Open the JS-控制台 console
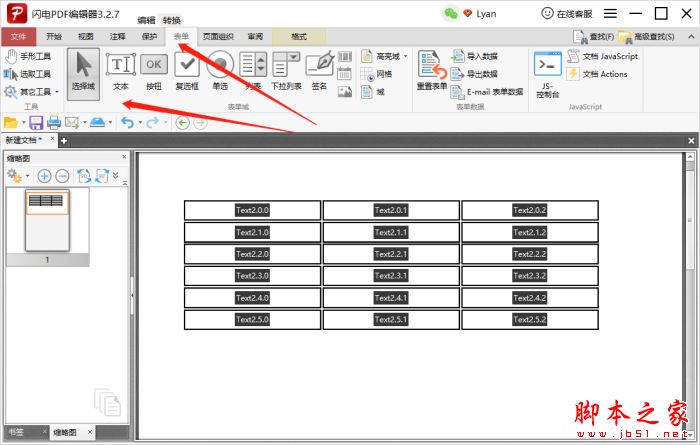The width and height of the screenshot is (700, 445). coord(547,74)
